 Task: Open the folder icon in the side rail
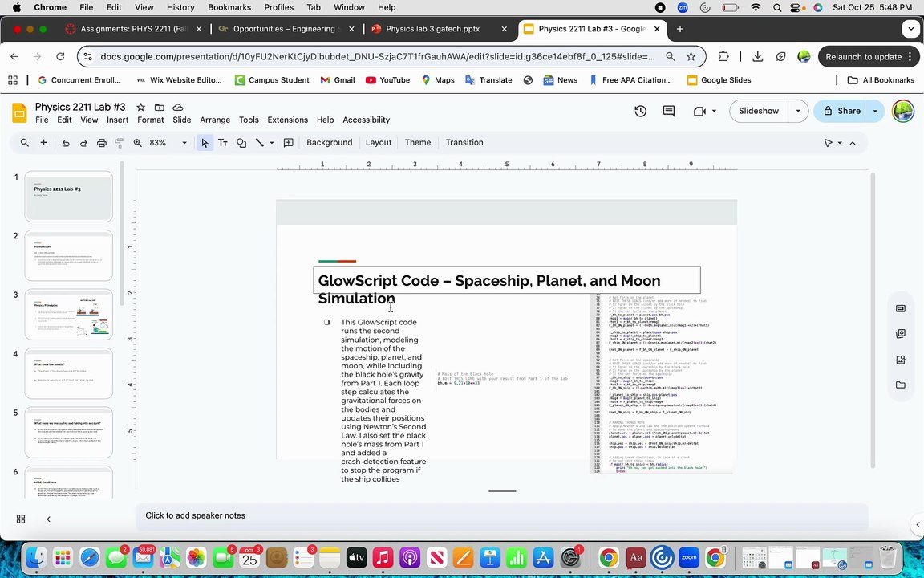pos(901,385)
